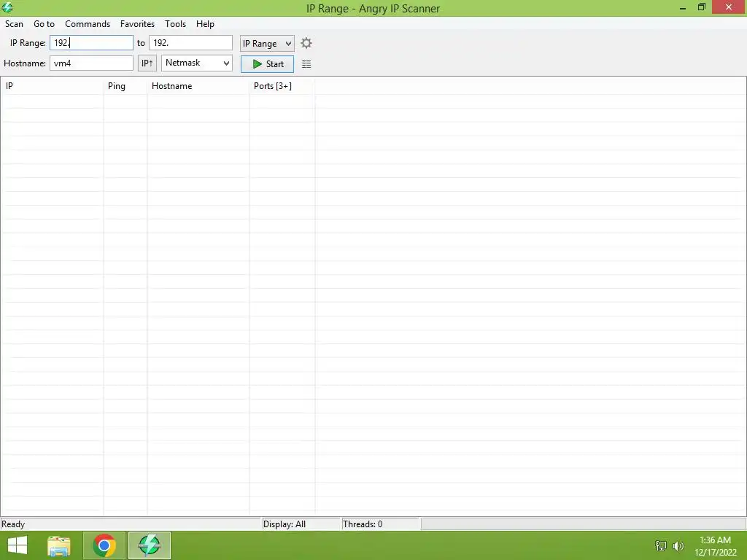Click the IP↑ button next to hostname

(x=147, y=63)
